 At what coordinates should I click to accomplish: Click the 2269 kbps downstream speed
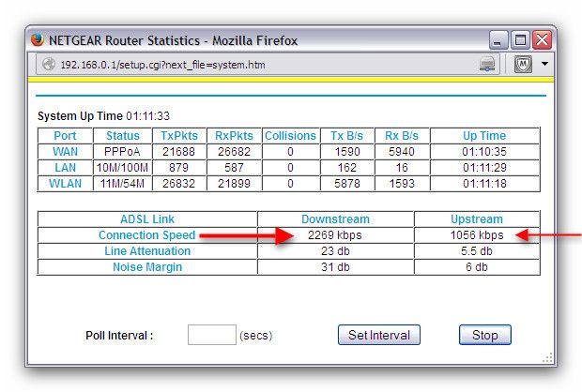335,235
